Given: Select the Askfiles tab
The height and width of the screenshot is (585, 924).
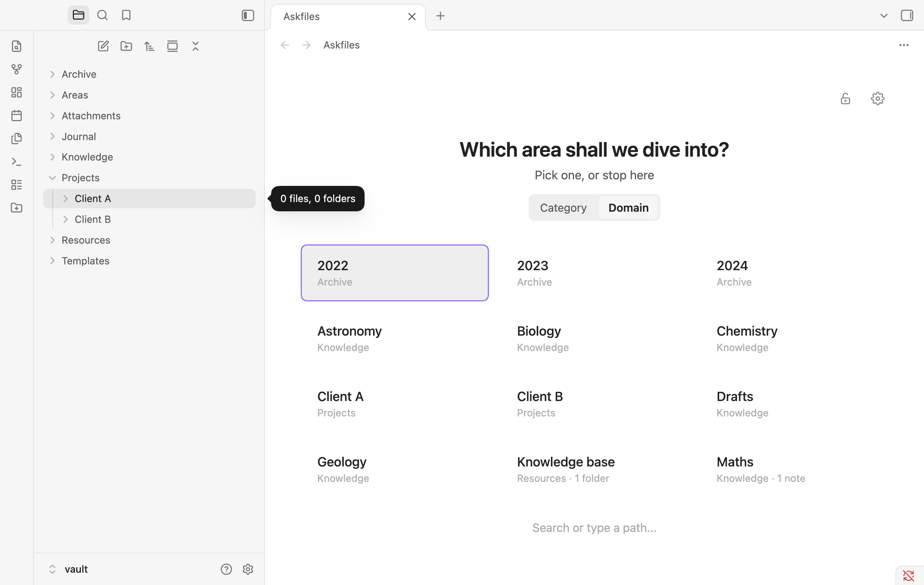Looking at the screenshot, I should pyautogui.click(x=348, y=17).
